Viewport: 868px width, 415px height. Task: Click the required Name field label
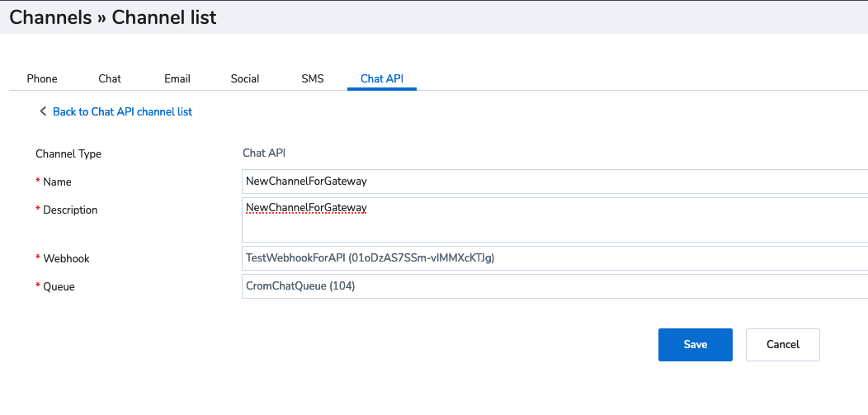pyautogui.click(x=57, y=182)
